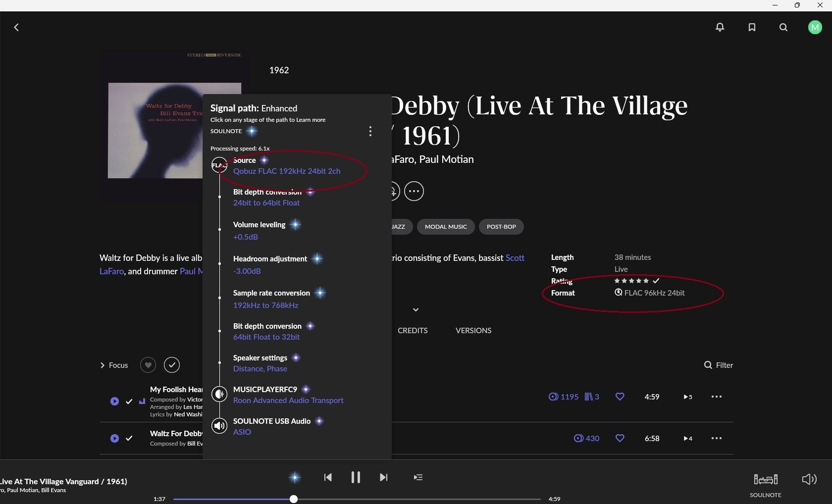832x504 pixels.
Task: Open the notifications bell
Action: (720, 27)
